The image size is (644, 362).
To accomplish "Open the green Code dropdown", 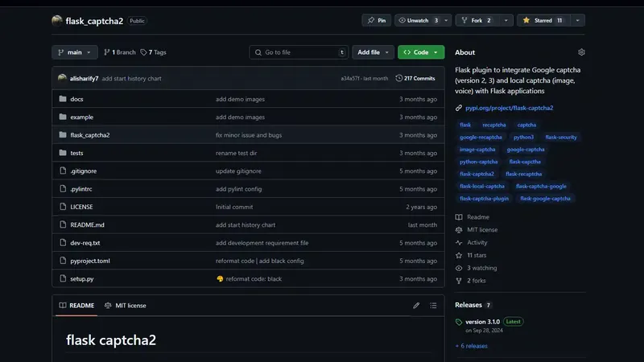I will pyautogui.click(x=421, y=52).
